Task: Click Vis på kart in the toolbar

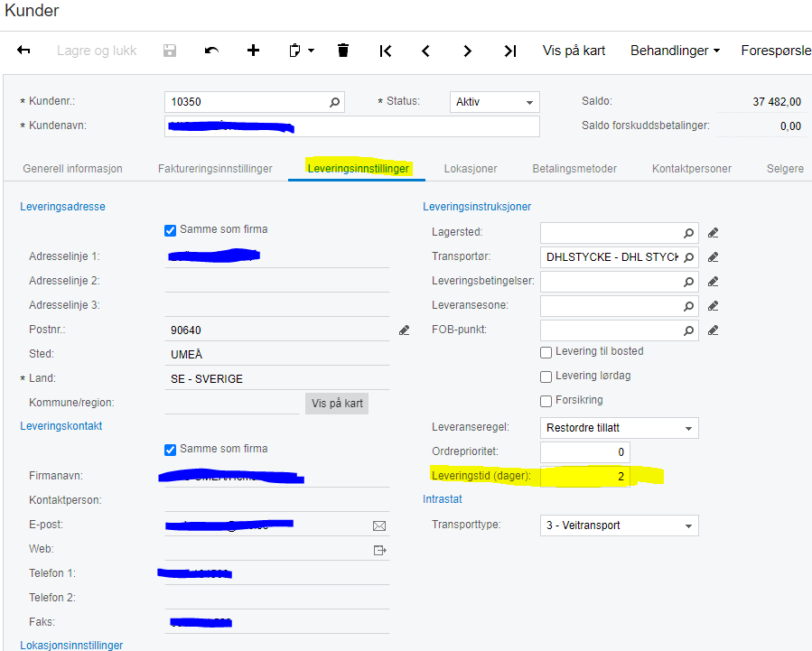Action: click(x=574, y=51)
